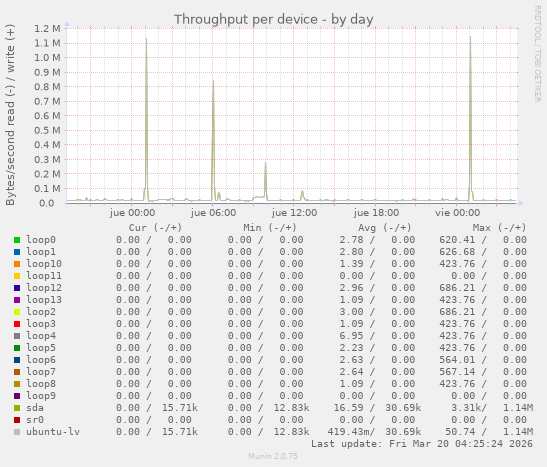Click the jue 06:00 time axis label

213,213
